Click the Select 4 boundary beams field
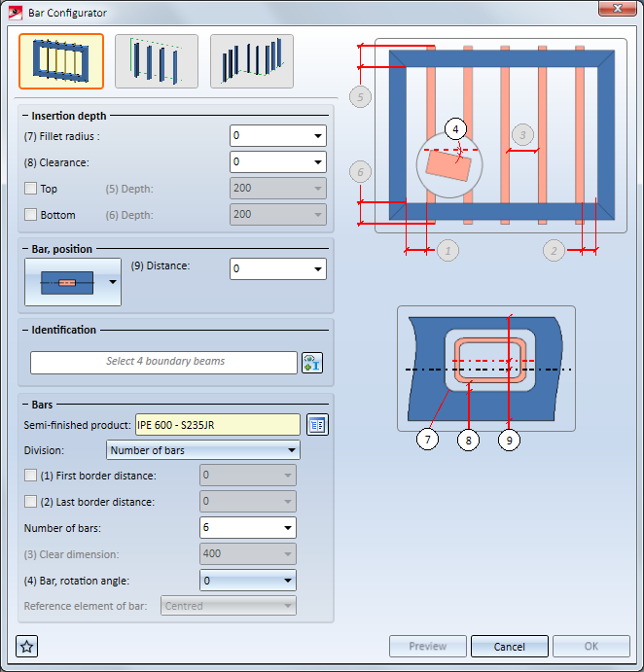Image resolution: width=644 pixels, height=672 pixels. 163,363
